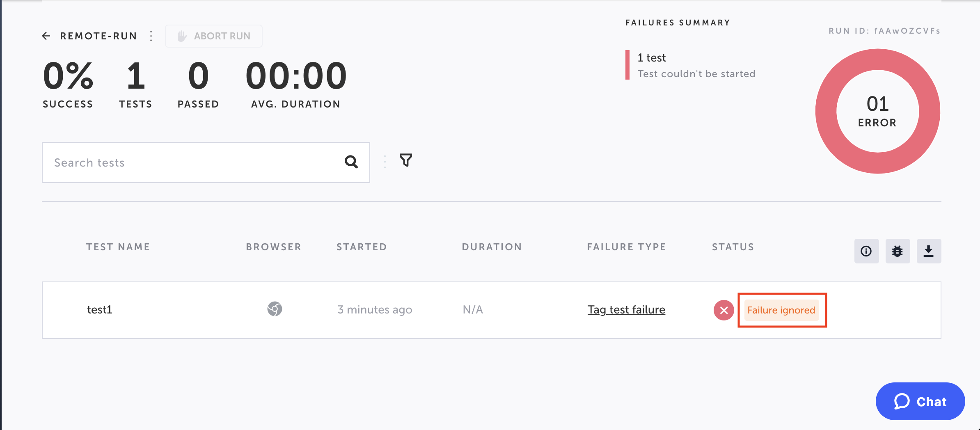The width and height of the screenshot is (980, 430).
Task: Click the red X failed status icon
Action: pos(724,310)
